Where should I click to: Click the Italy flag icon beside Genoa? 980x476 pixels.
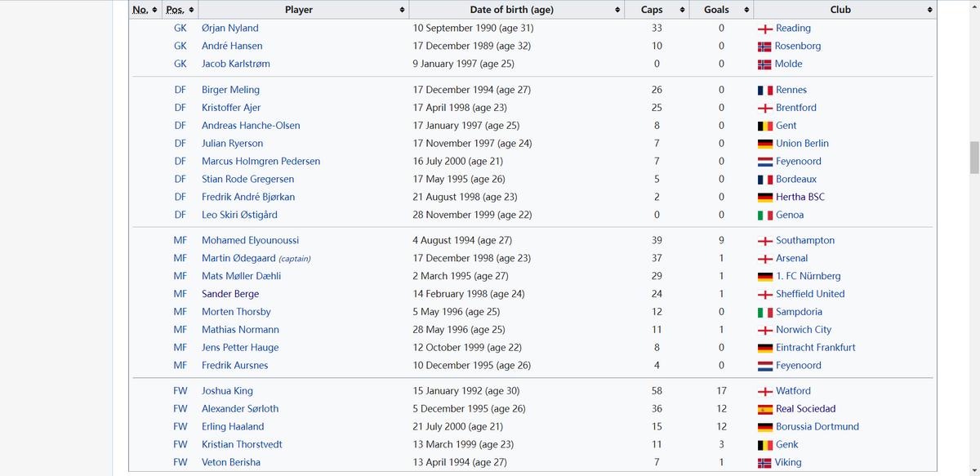coord(765,216)
